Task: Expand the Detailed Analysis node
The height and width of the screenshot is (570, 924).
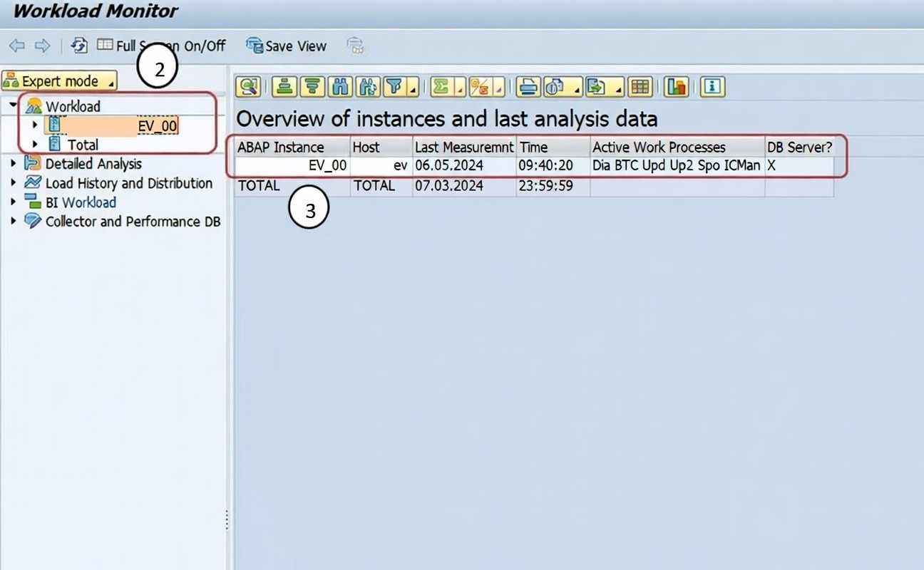Action: pos(14,164)
